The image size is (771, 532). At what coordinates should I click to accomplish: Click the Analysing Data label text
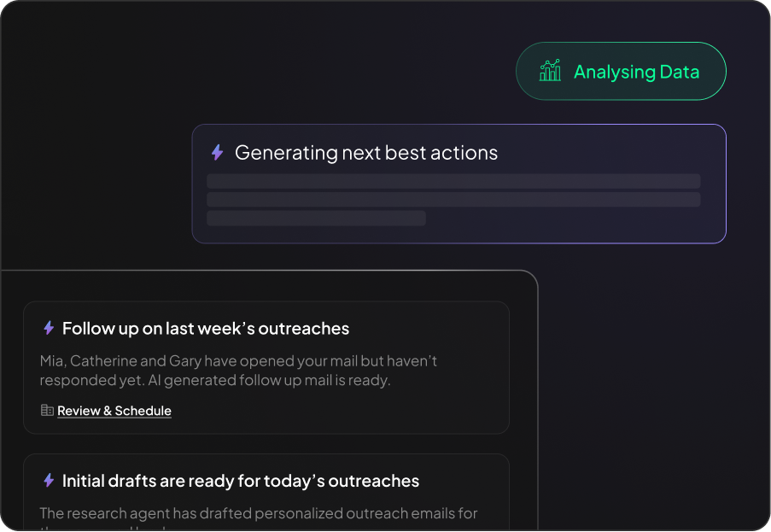tap(636, 72)
